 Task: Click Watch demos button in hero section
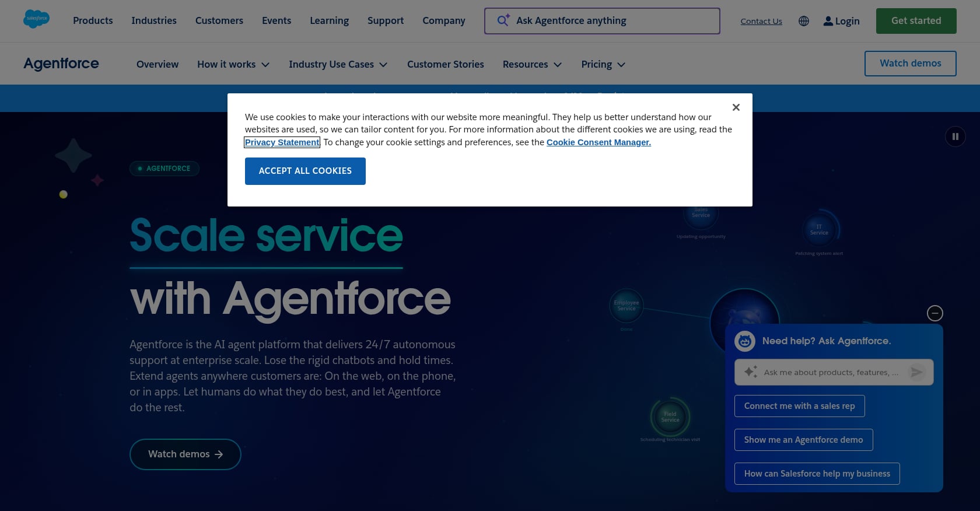tap(185, 454)
